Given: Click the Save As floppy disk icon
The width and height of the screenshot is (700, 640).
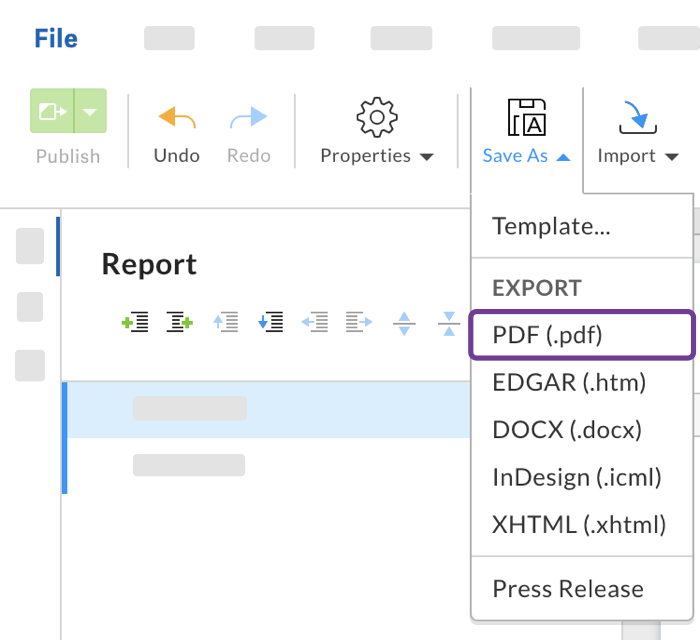Looking at the screenshot, I should click(526, 117).
